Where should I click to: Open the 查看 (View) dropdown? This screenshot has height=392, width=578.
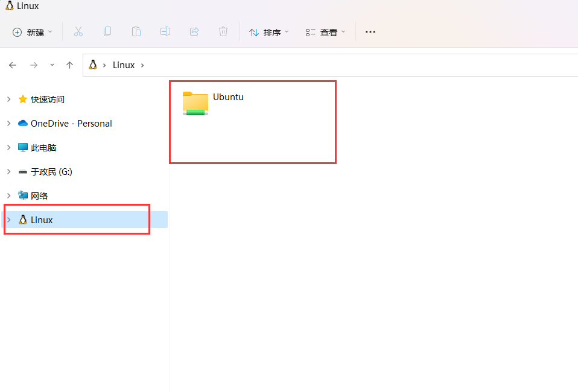(325, 33)
